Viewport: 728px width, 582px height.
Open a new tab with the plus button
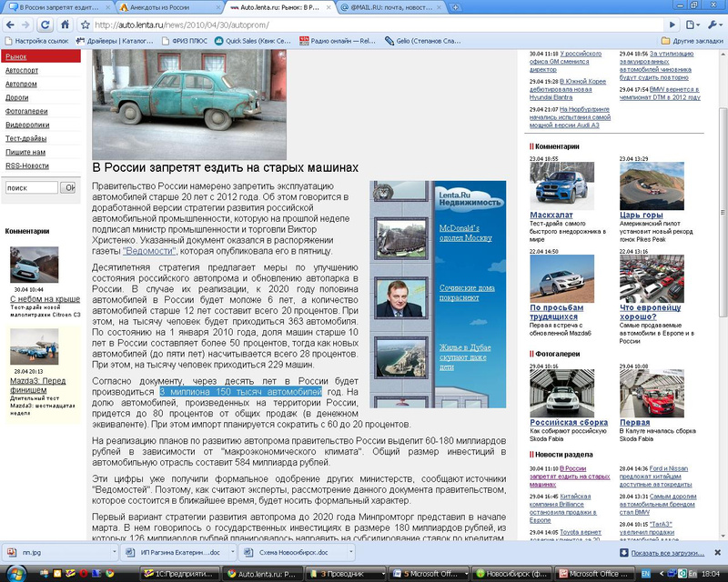(456, 7)
